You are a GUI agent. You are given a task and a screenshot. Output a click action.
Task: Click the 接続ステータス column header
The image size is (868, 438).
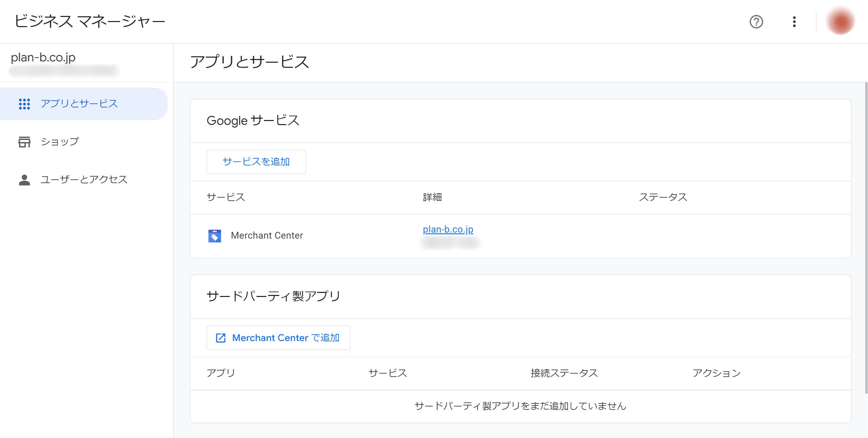pyautogui.click(x=564, y=373)
